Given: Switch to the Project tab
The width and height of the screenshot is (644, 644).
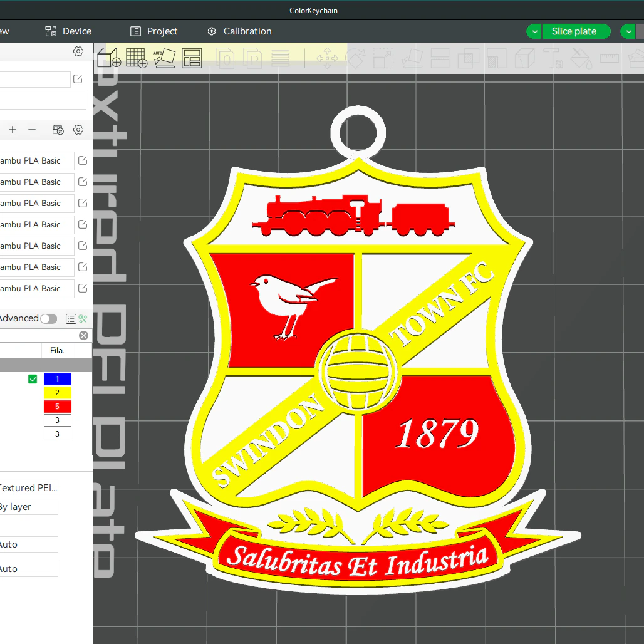Looking at the screenshot, I should click(x=153, y=31).
